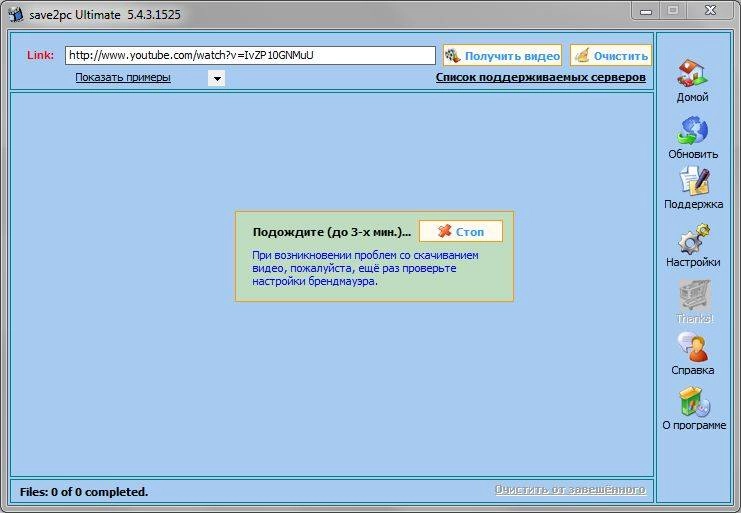Click the save2pc title bar app icon
Image resolution: width=741 pixels, height=513 pixels.
click(x=16, y=14)
